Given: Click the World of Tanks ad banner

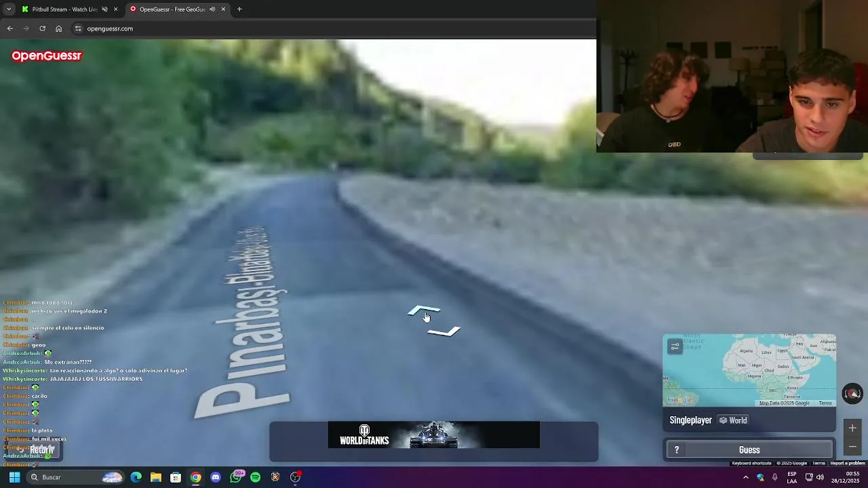Looking at the screenshot, I should [x=434, y=435].
